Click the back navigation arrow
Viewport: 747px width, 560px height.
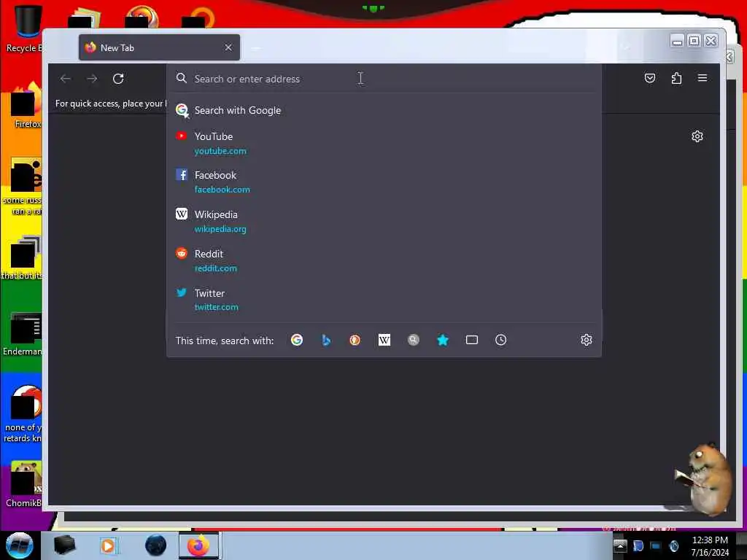[x=66, y=79]
